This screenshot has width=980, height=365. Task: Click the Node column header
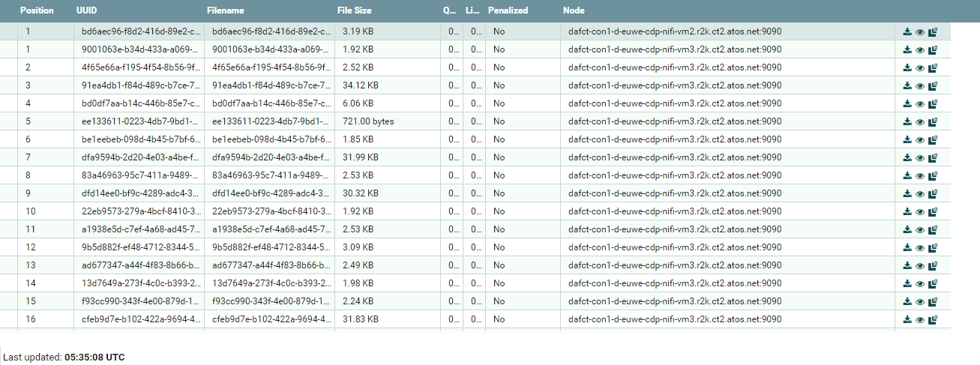tap(574, 11)
